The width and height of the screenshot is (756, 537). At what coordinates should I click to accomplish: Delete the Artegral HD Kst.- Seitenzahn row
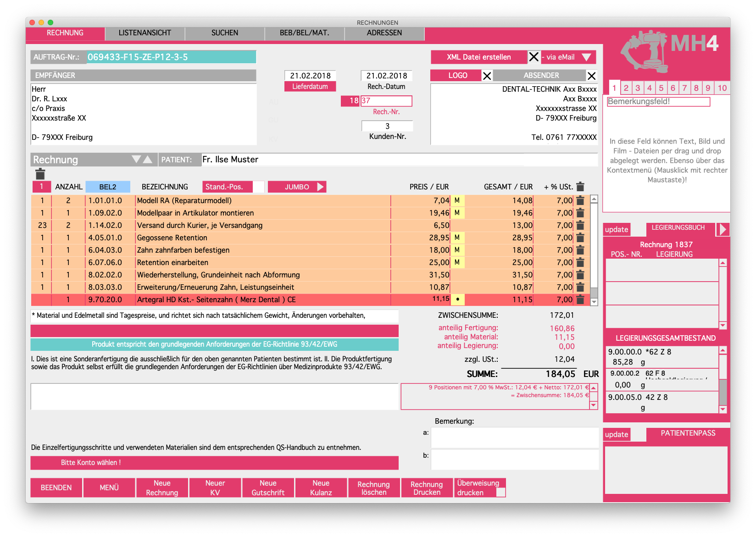click(580, 299)
